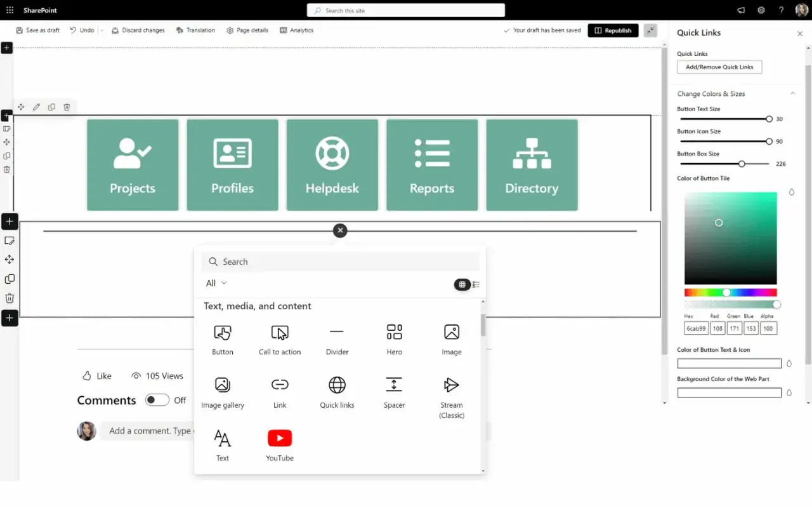Click the Button Icon Size slider handle
The height and width of the screenshot is (508, 812).
coord(769,142)
